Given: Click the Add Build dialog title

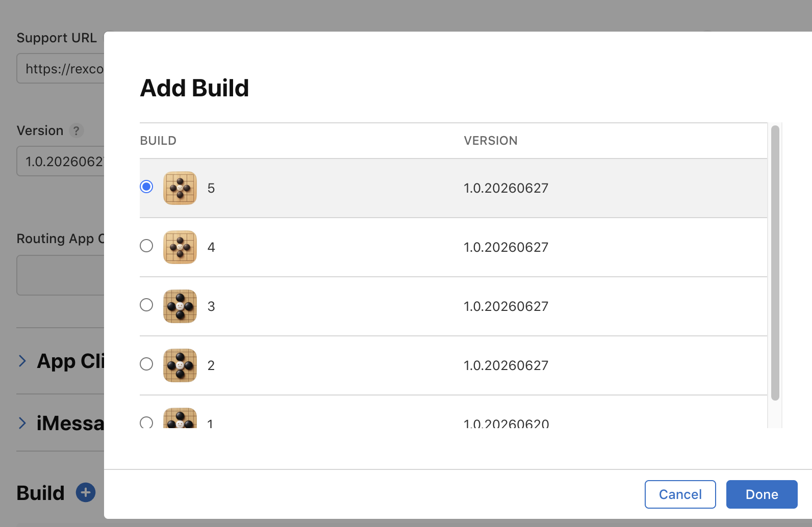Looking at the screenshot, I should pos(194,88).
